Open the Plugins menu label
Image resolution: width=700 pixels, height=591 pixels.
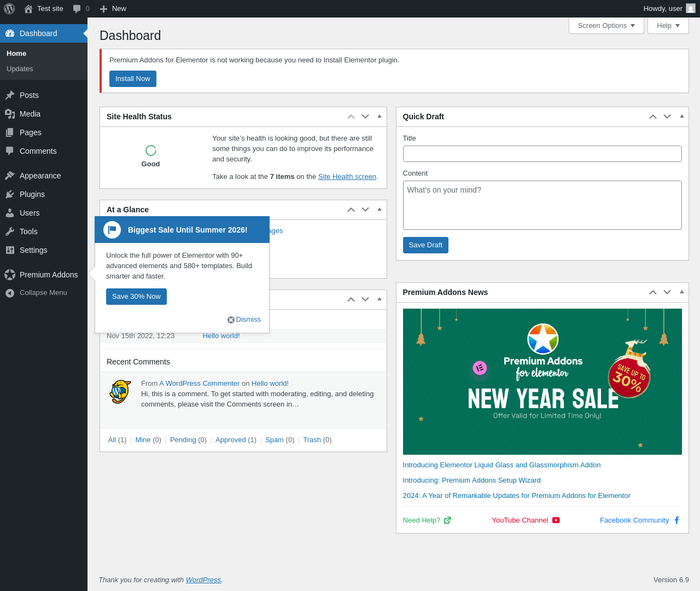tap(32, 194)
